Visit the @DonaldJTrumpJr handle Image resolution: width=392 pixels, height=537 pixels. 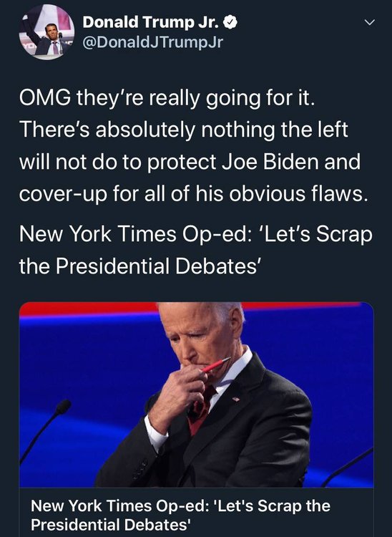pos(152,42)
